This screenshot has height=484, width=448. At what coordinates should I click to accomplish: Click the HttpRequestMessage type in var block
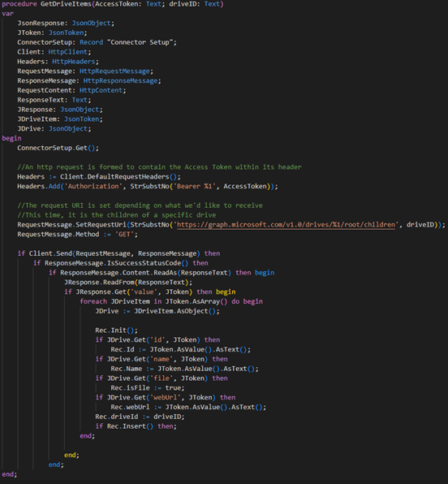tap(114, 71)
